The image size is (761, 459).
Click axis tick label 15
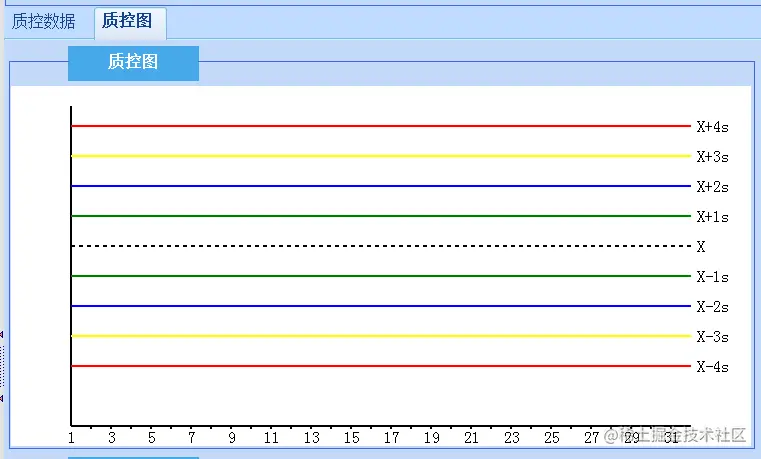pos(351,438)
